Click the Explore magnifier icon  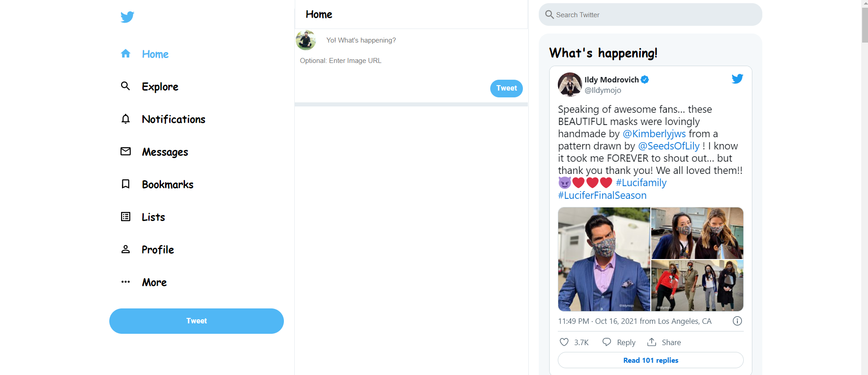coord(126,86)
